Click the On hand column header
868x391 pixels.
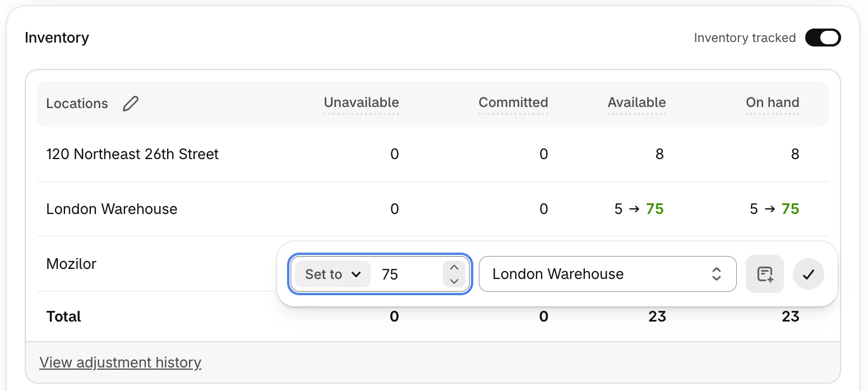pyautogui.click(x=772, y=103)
